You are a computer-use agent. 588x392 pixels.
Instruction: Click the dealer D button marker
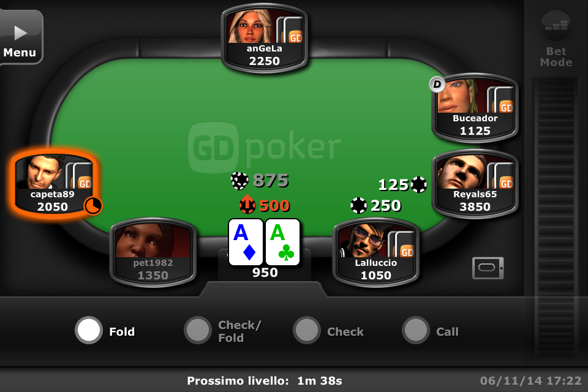(437, 84)
